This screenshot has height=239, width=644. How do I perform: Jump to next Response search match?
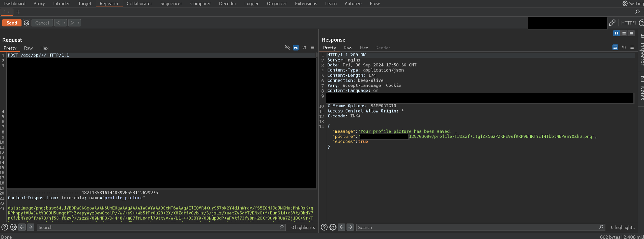tap(350, 227)
